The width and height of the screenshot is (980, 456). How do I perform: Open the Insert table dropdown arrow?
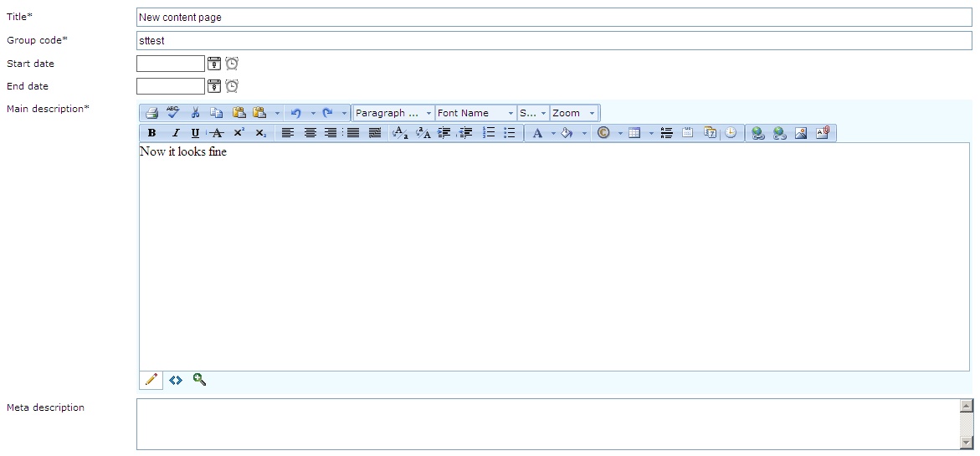651,132
